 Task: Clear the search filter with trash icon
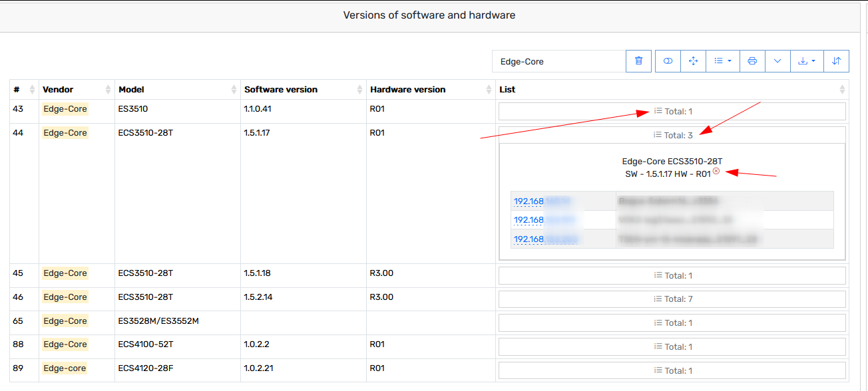tap(638, 61)
